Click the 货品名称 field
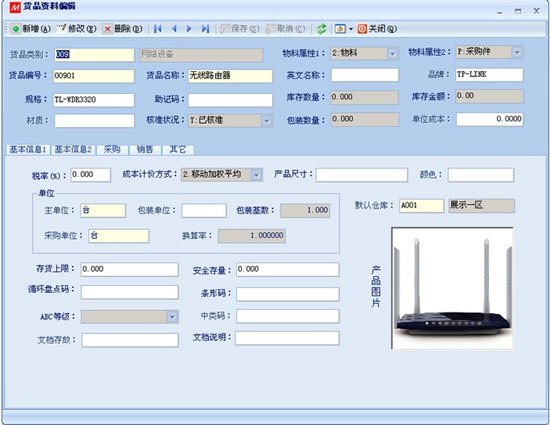Viewport: 550px width, 425px height. click(x=230, y=76)
